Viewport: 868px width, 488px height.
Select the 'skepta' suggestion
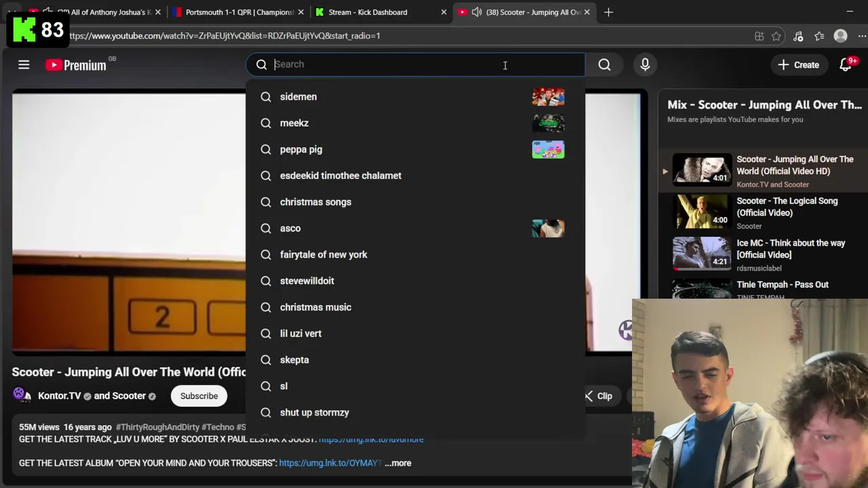(x=415, y=360)
